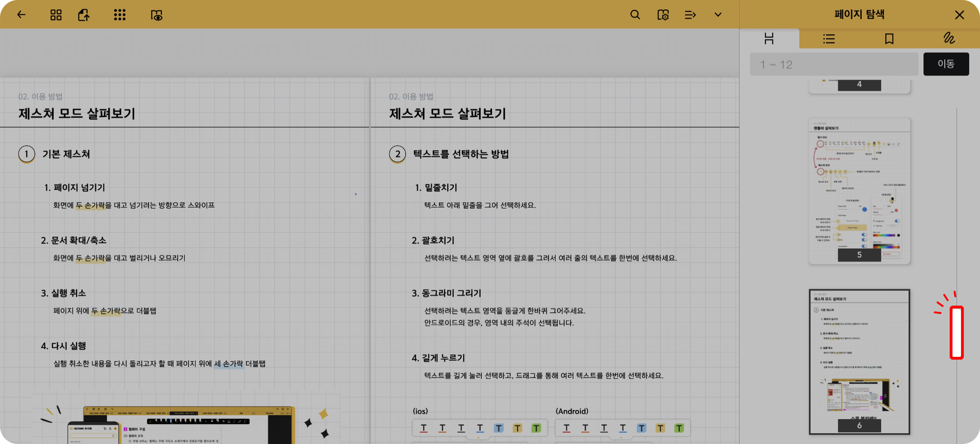Tap the share/export document icon
The width and height of the screenshot is (980, 444).
point(84,15)
